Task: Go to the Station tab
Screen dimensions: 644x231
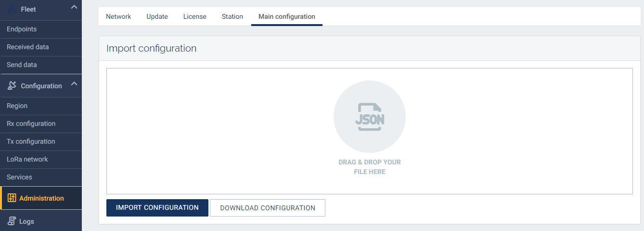Action: point(232,16)
